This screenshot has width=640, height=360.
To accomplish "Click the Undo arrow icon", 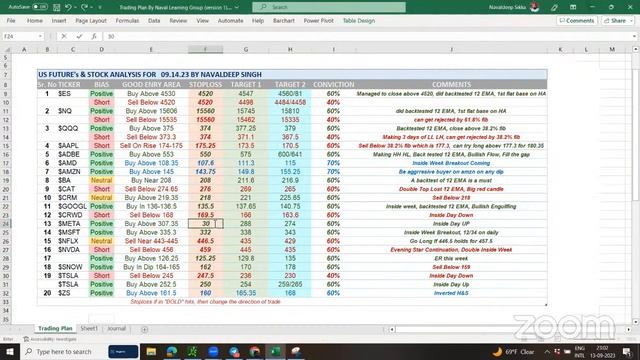I will [68, 7].
